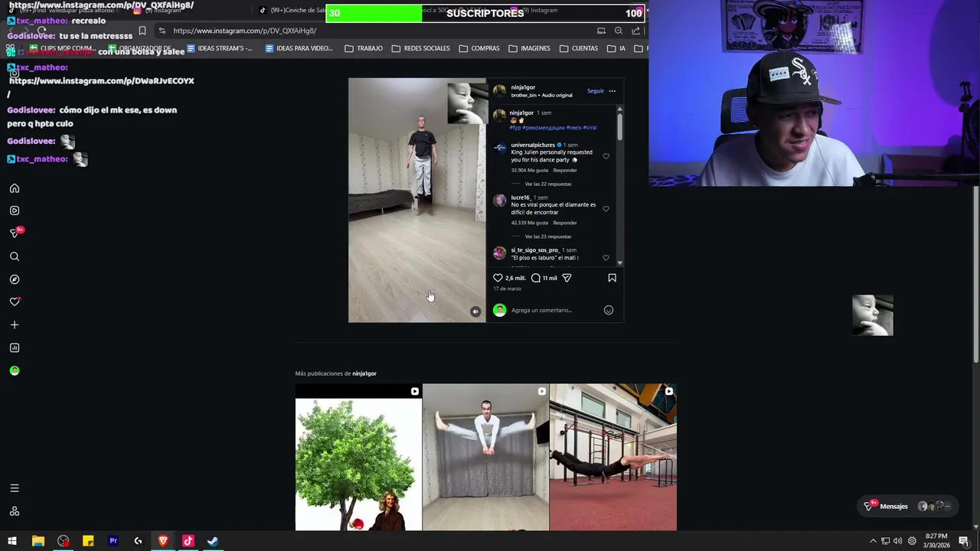
Task: Open the ninja1gor link in Más publicaciones
Action: (364, 373)
